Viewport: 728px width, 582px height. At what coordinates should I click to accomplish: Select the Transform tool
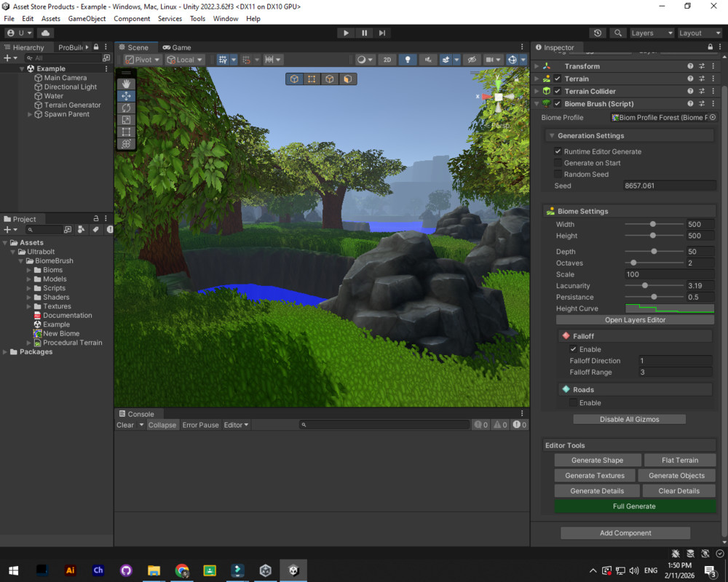[126, 144]
